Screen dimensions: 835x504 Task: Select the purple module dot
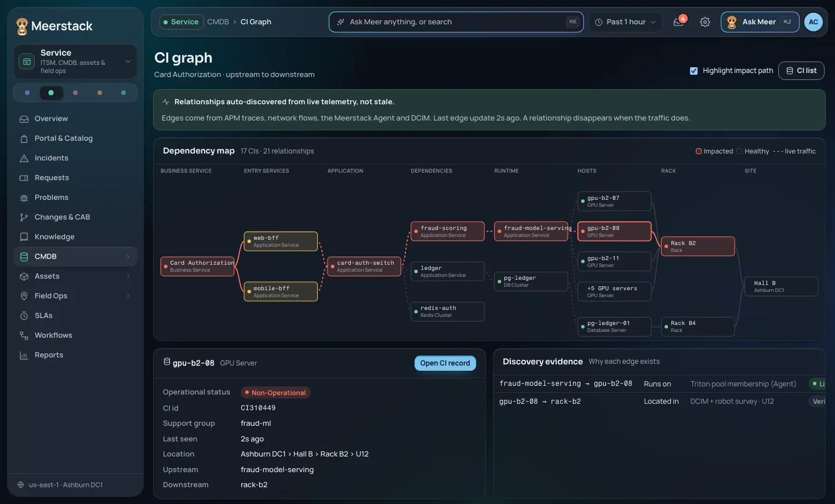click(75, 93)
